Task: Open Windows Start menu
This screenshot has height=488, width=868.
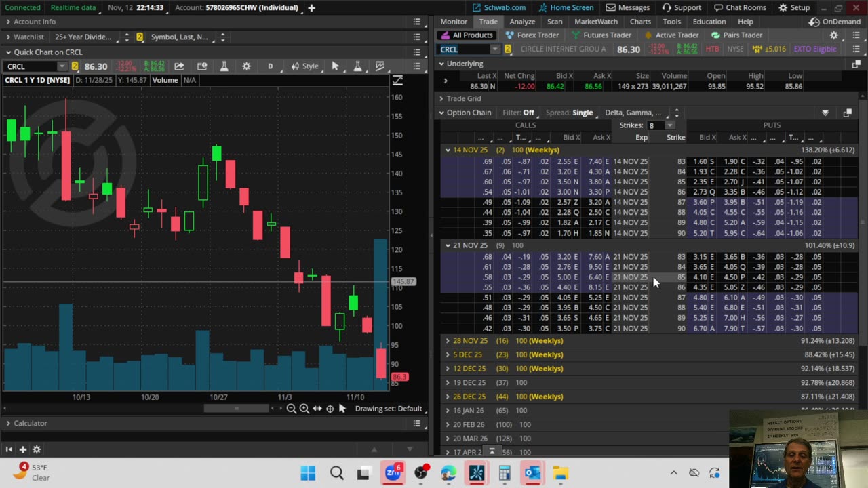Action: tap(308, 473)
